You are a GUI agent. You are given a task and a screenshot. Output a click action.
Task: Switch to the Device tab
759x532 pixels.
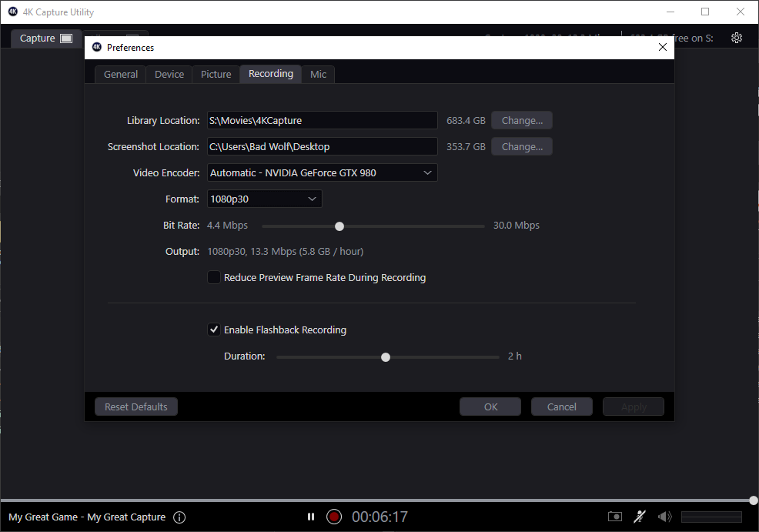[169, 74]
